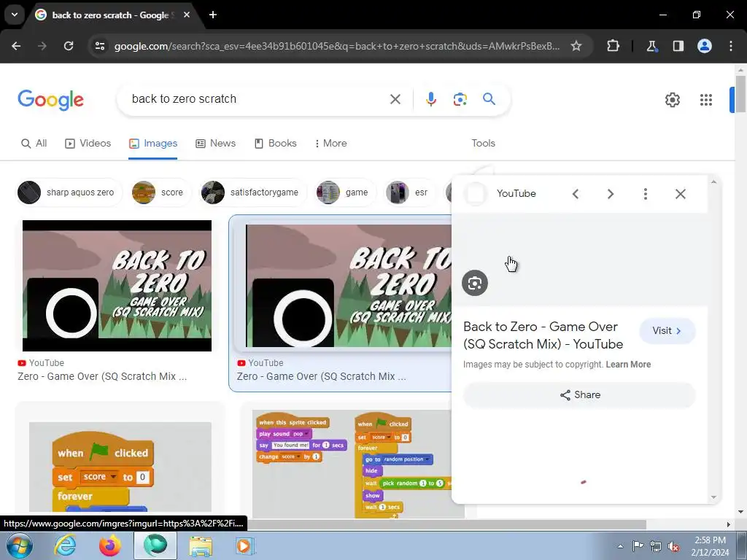Viewport: 747px width, 560px height.
Task: Select the Images tab
Action: pyautogui.click(x=153, y=144)
